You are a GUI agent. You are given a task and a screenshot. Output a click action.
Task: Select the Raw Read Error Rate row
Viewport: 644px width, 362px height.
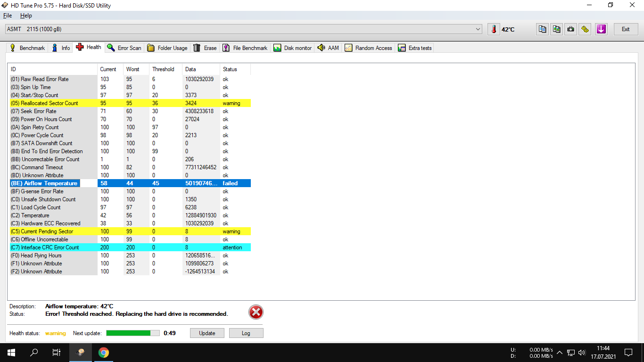pos(130,79)
